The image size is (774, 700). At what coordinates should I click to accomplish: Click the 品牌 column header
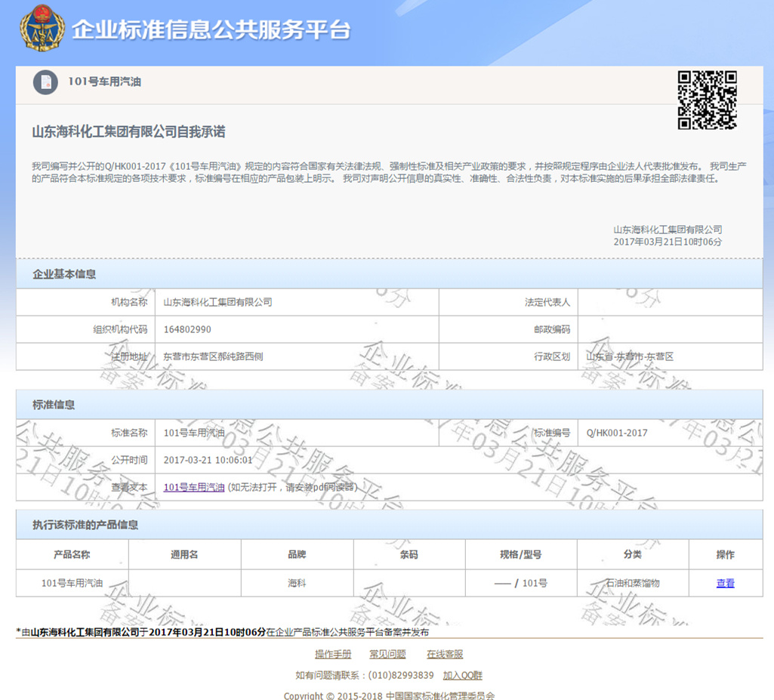tap(298, 554)
